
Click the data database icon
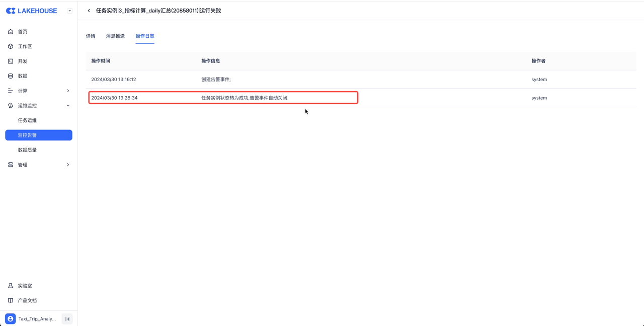click(x=11, y=76)
